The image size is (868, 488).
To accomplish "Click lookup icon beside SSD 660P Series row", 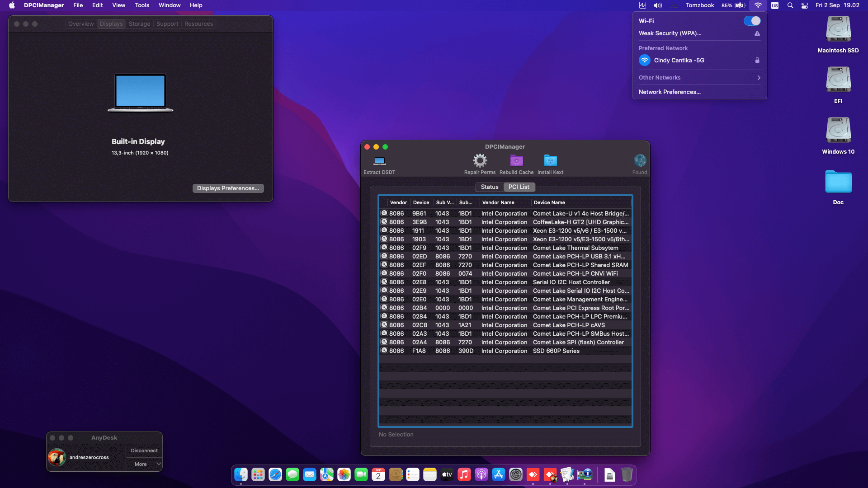I will pos(384,351).
